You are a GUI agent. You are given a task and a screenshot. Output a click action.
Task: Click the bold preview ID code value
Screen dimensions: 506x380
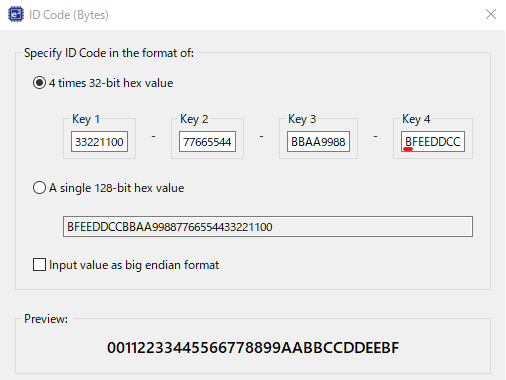tap(253, 348)
